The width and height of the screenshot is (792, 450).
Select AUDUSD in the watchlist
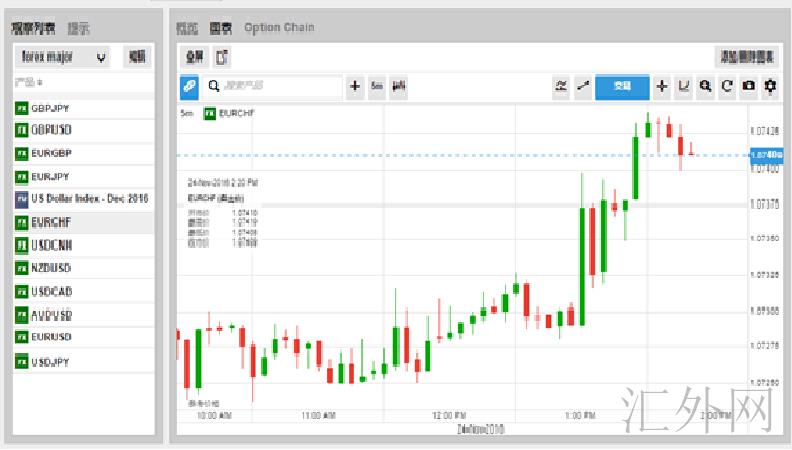pyautogui.click(x=84, y=316)
